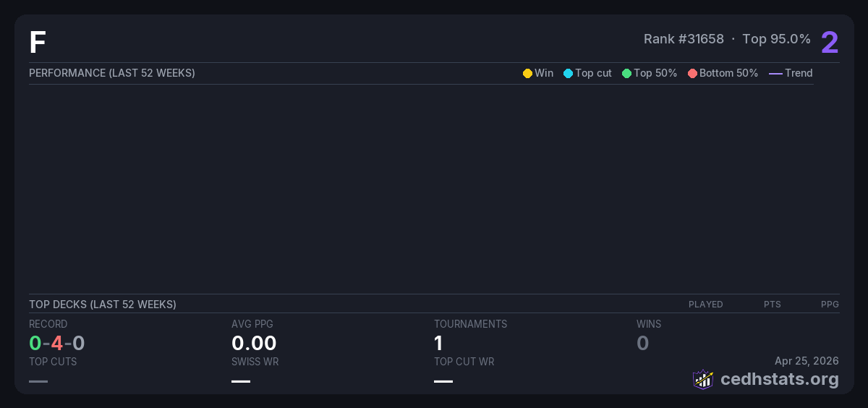Click the red Bottom 50% legend dot
Viewport: 868px width, 408px height.
pos(692,73)
